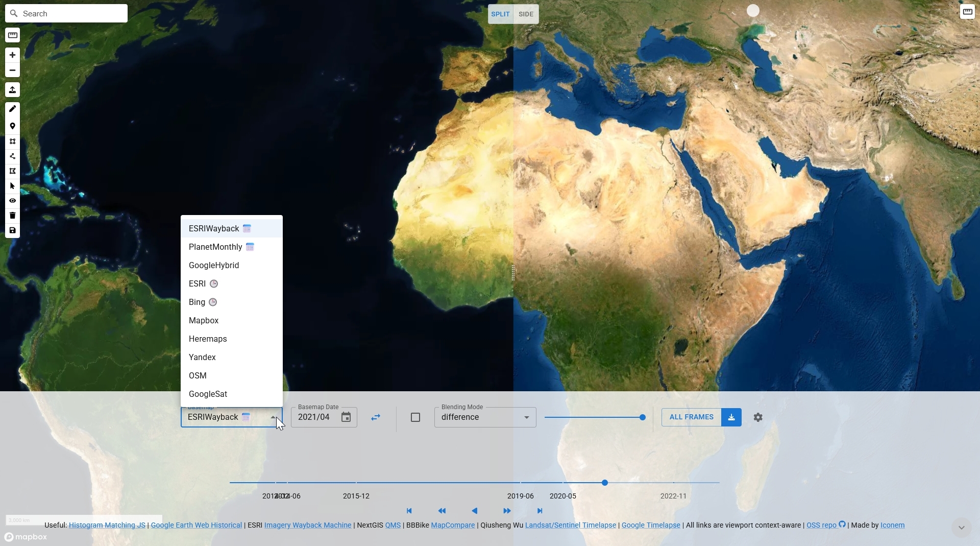Open the OSS repo GitHub icon
This screenshot has height=546, width=980.
842,525
